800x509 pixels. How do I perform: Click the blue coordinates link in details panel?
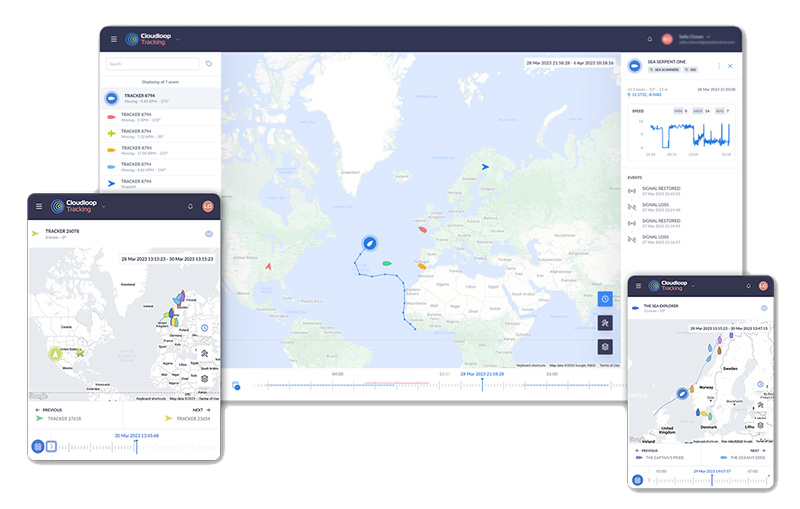(x=644, y=94)
